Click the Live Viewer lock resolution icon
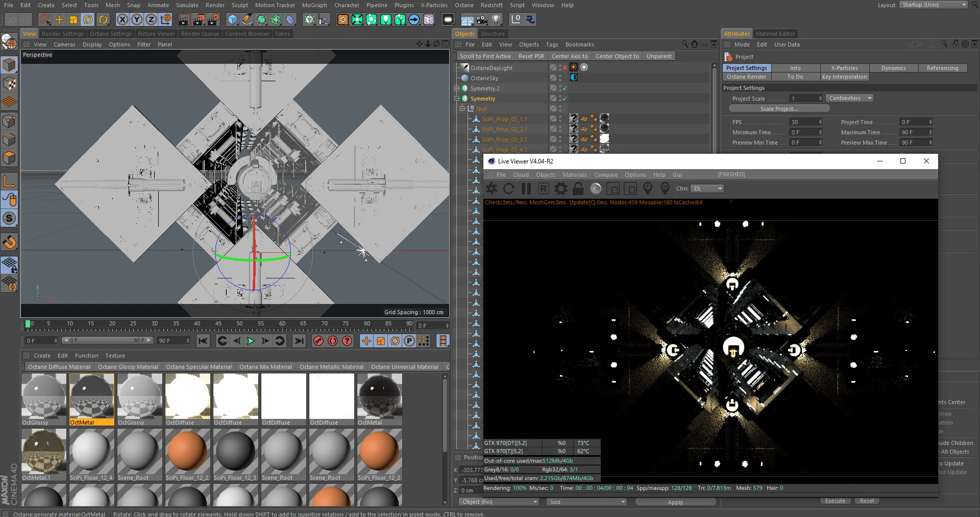This screenshot has height=517, width=980. (x=578, y=189)
